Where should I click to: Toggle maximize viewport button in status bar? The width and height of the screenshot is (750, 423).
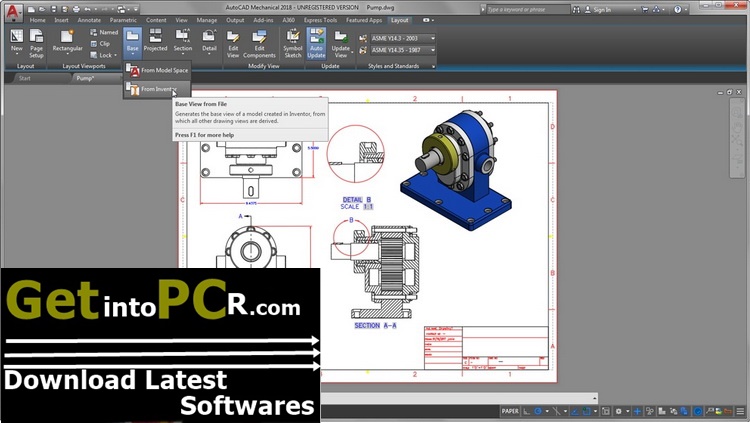click(606, 411)
